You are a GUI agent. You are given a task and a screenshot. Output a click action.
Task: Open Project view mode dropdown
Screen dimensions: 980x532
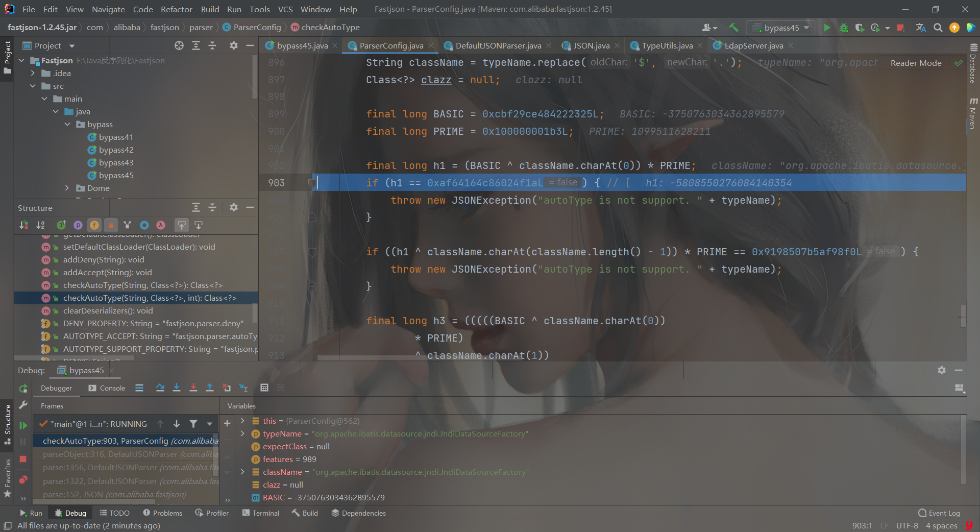pos(72,46)
